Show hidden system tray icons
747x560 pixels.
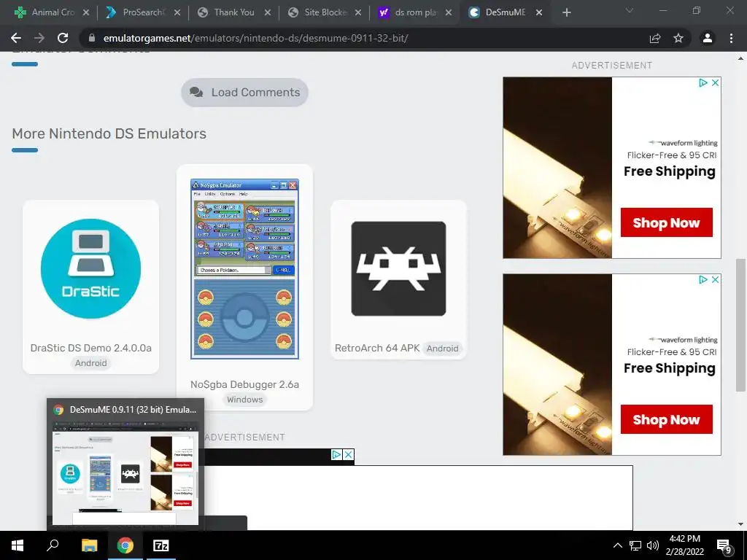coord(617,545)
